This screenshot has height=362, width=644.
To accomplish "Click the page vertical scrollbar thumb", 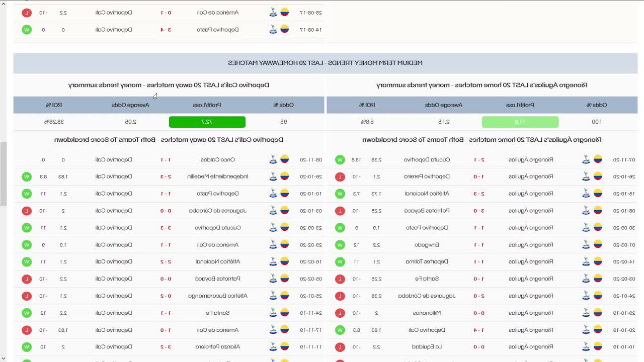I will (3, 174).
